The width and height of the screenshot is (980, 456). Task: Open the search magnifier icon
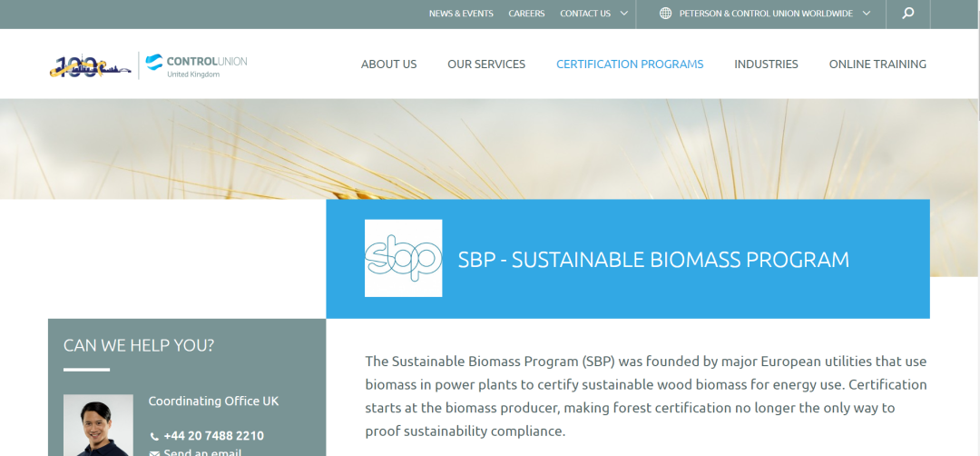click(908, 13)
